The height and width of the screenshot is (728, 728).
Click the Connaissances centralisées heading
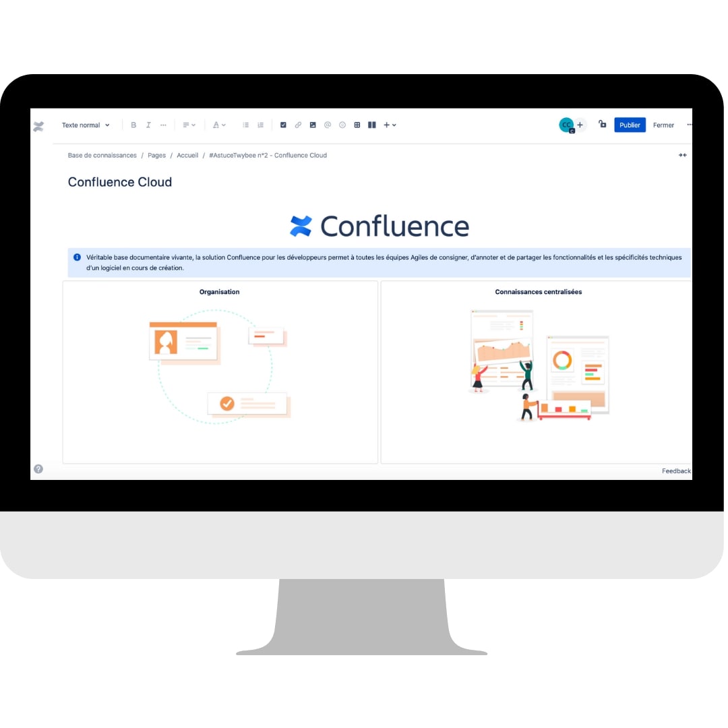(538, 292)
